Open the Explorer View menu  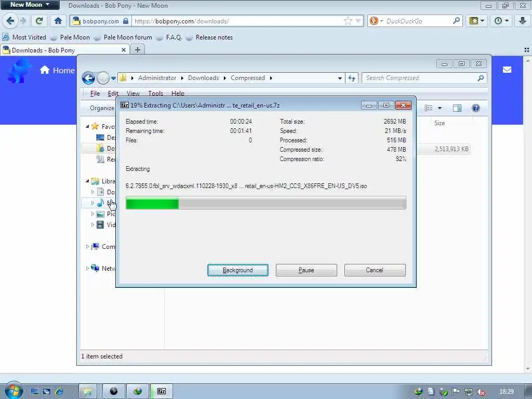coord(133,94)
